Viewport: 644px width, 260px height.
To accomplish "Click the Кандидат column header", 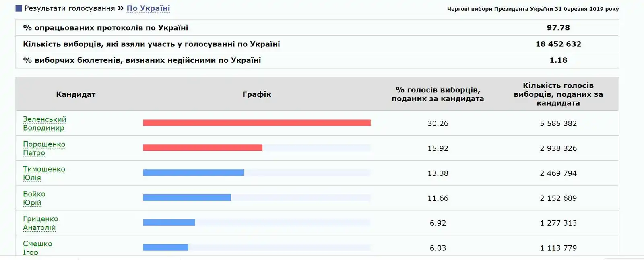I will point(76,94).
